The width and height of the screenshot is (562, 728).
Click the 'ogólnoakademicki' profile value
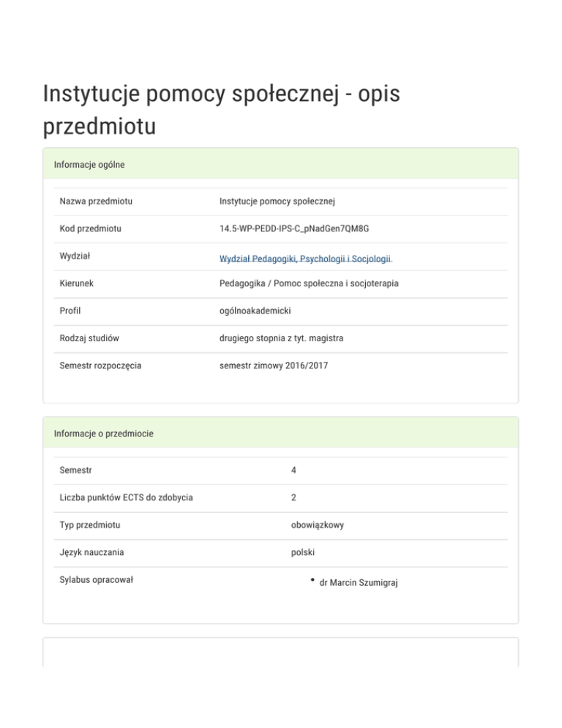pos(255,311)
